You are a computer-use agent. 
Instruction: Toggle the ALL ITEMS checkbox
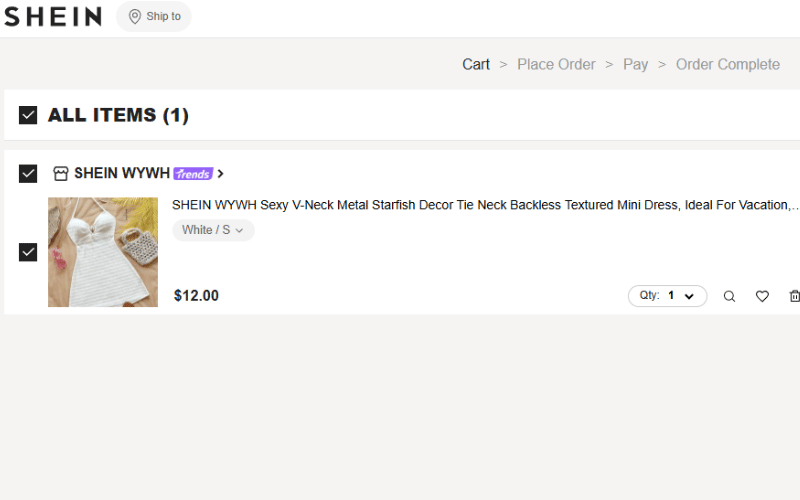(x=28, y=115)
